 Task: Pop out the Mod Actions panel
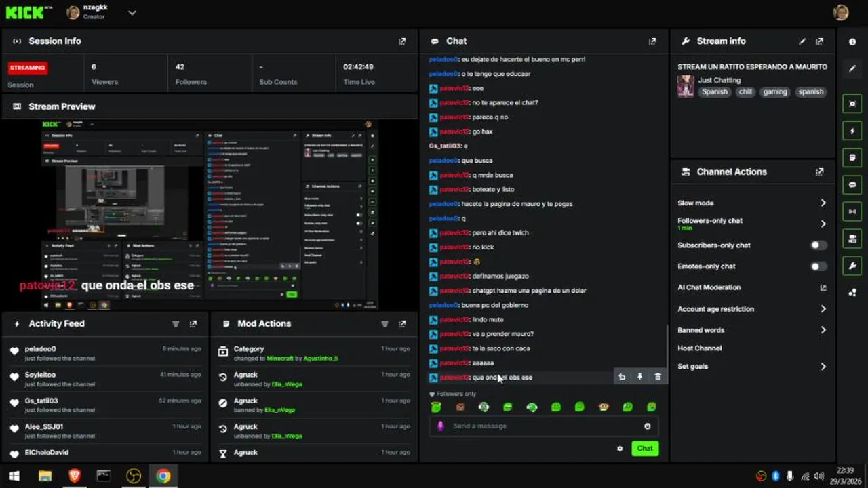[402, 324]
